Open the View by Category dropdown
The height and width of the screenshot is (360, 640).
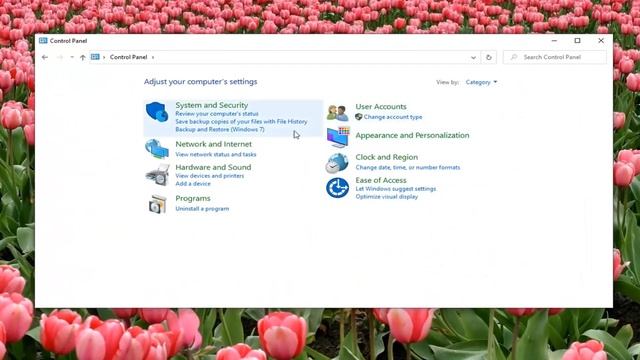pyautogui.click(x=481, y=82)
